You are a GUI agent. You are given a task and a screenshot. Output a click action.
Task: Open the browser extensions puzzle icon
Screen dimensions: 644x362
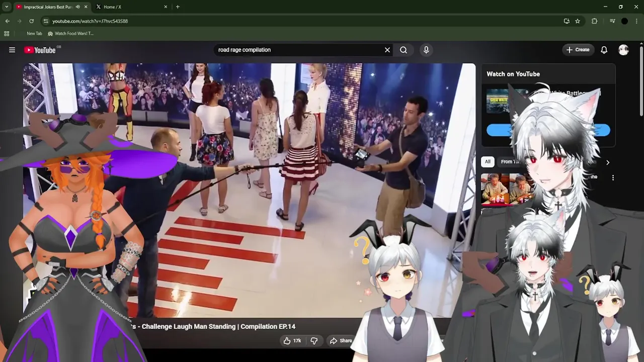pos(594,21)
